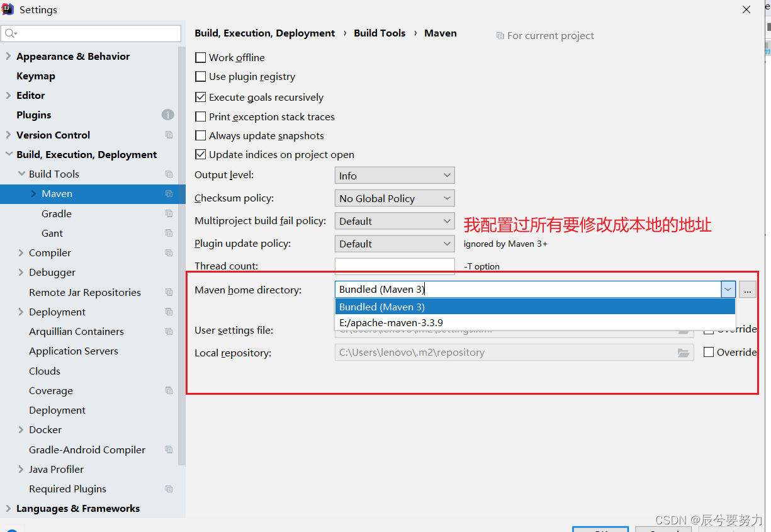Click the settings search box

pos(91,33)
